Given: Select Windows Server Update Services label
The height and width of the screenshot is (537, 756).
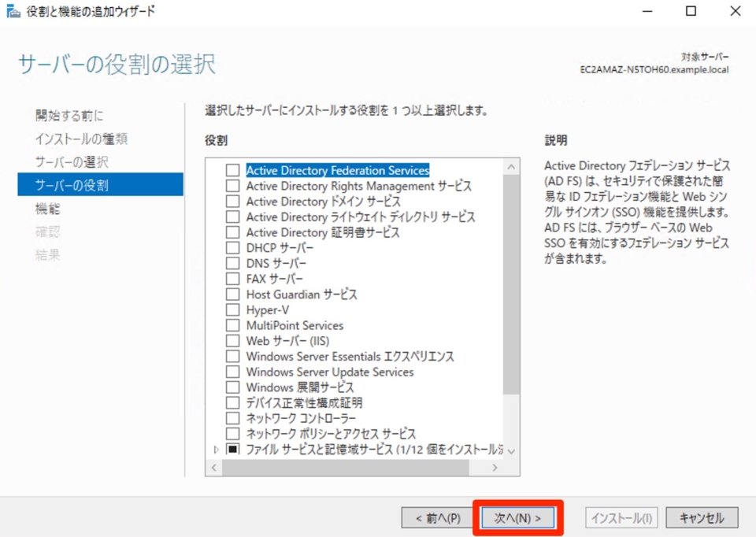Looking at the screenshot, I should pyautogui.click(x=330, y=372).
